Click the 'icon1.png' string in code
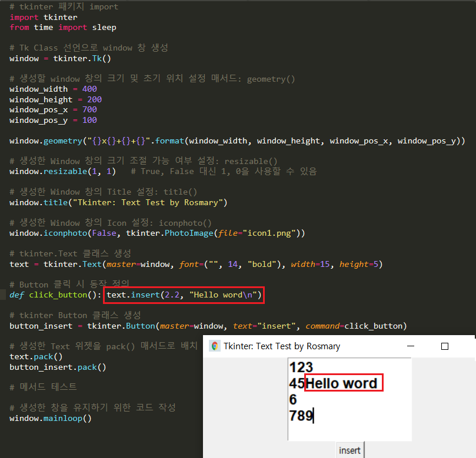The width and height of the screenshot is (476, 458). (269, 233)
